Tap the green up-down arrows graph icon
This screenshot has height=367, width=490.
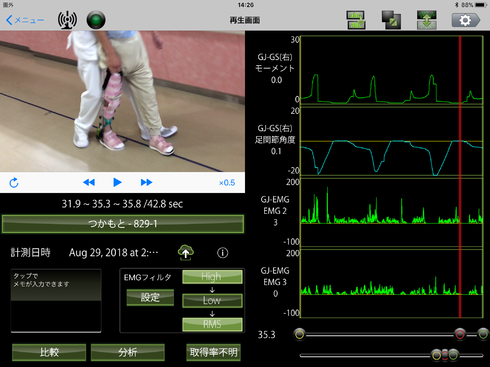pyautogui.click(x=427, y=20)
